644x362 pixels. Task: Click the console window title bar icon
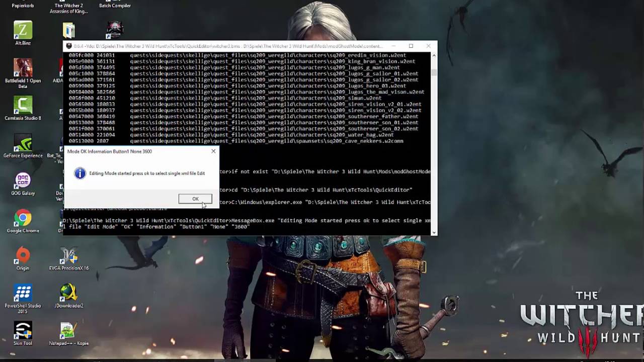[x=69, y=46]
